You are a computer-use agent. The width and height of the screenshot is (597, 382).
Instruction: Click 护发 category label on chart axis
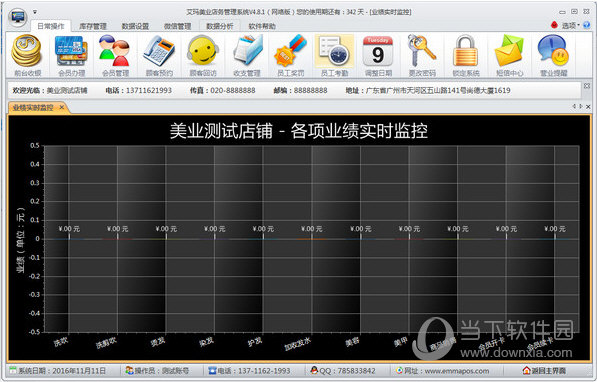[255, 341]
